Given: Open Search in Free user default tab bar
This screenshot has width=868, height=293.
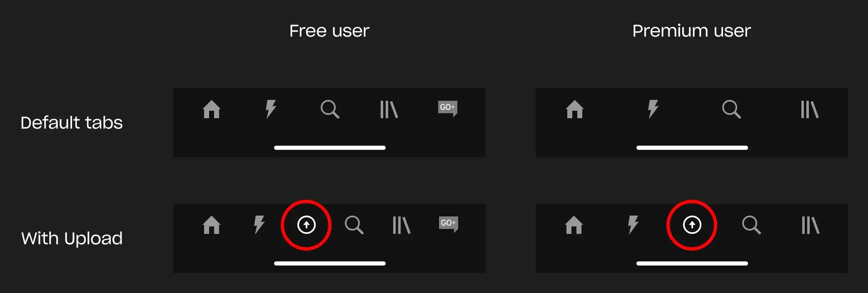Looking at the screenshot, I should (x=330, y=109).
